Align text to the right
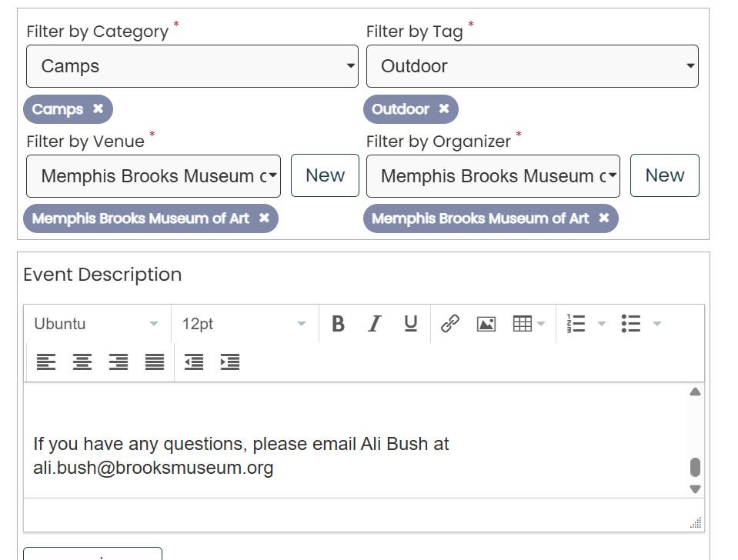Viewport: 738px width, 560px height. tap(119, 362)
